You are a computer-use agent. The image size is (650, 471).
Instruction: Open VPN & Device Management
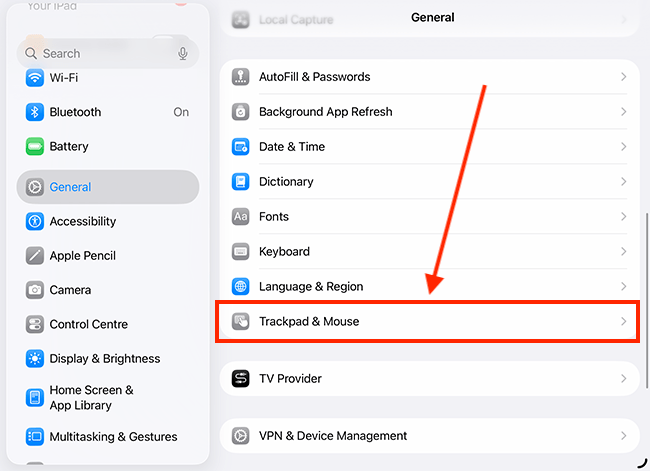[x=429, y=436]
